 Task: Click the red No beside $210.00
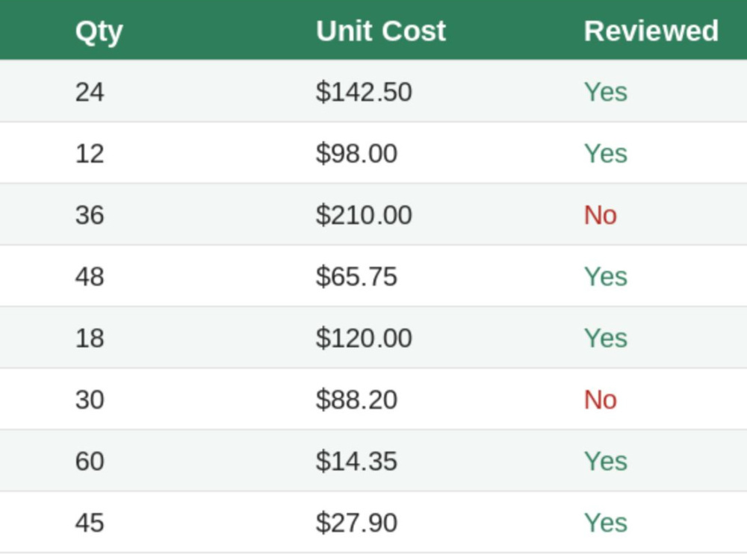point(601,215)
